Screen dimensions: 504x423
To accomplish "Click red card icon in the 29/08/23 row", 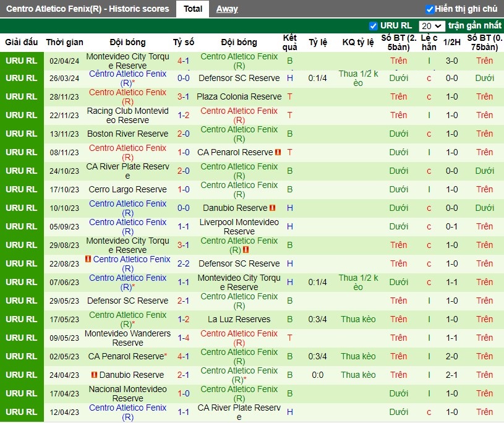I will (246, 249).
